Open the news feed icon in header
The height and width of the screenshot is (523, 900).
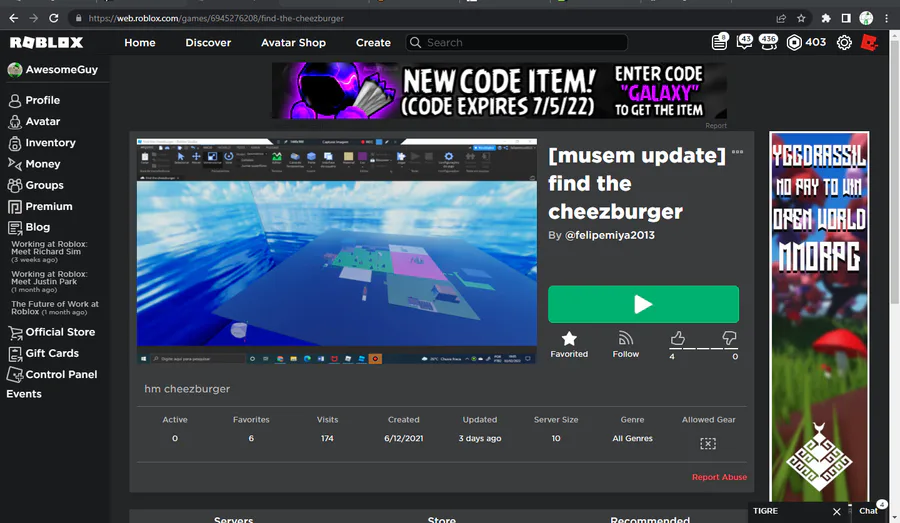coord(719,42)
